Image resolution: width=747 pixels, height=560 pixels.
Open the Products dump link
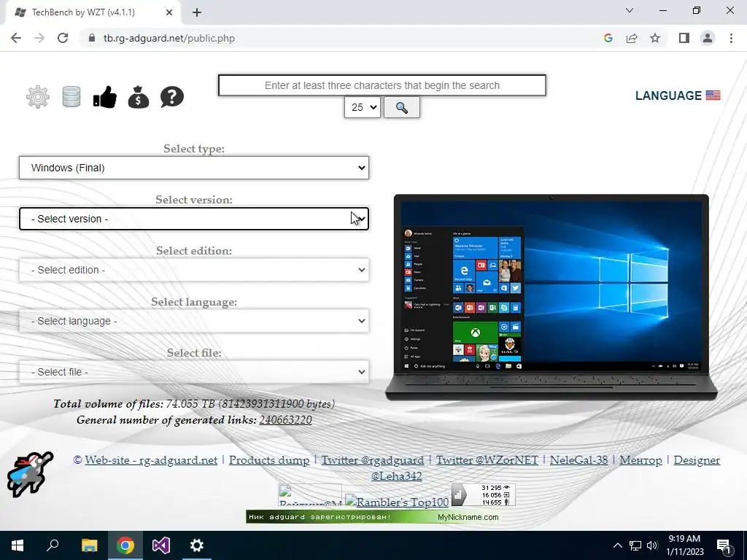pyautogui.click(x=269, y=460)
